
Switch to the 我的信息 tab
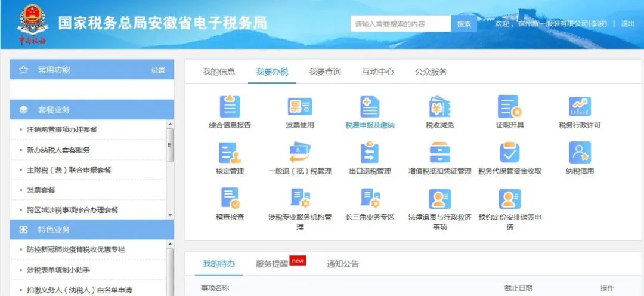coord(219,72)
